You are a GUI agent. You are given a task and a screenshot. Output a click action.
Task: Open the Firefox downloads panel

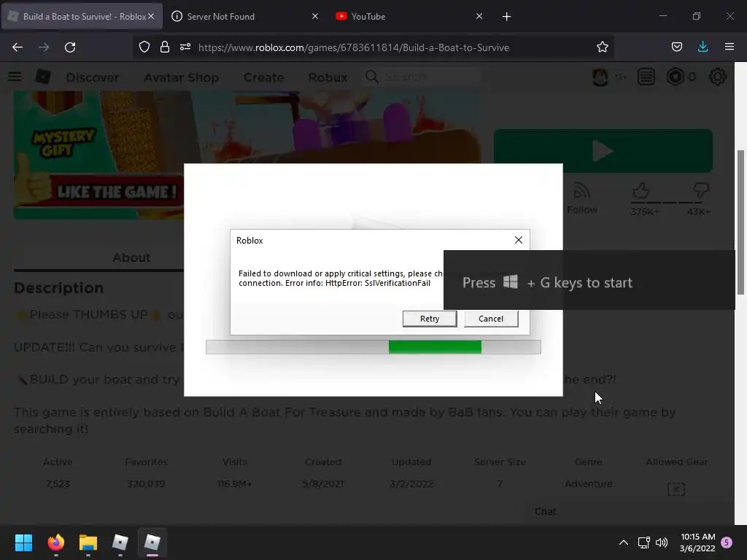(x=703, y=47)
